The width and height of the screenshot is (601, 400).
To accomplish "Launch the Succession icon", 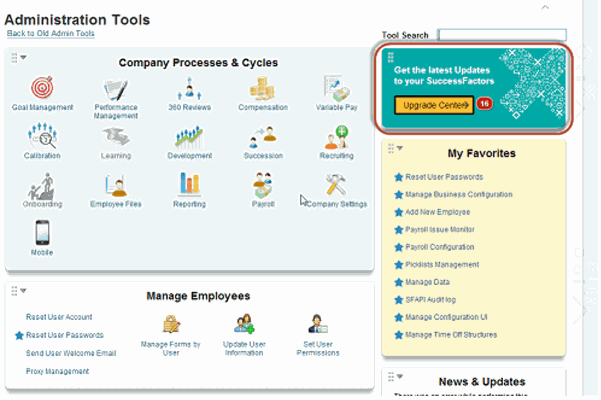I will (262, 137).
